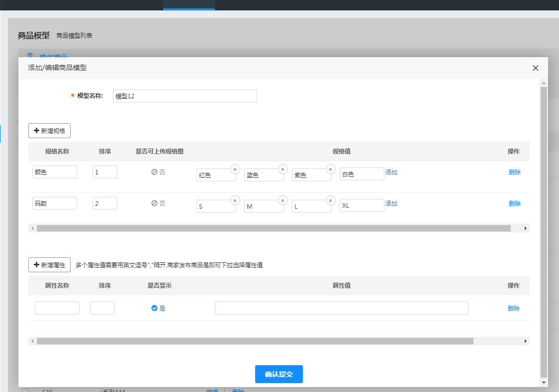Close the 添加/编辑商品模型 dialog
The height and width of the screenshot is (392, 559).
536,68
